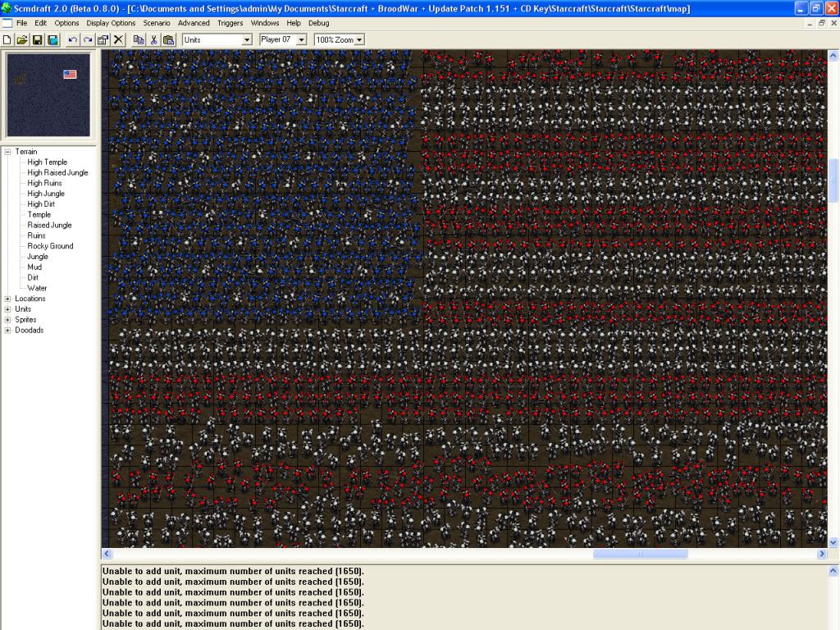Screen dimensions: 840x630
Task: Undo the last action
Action: 73,39
